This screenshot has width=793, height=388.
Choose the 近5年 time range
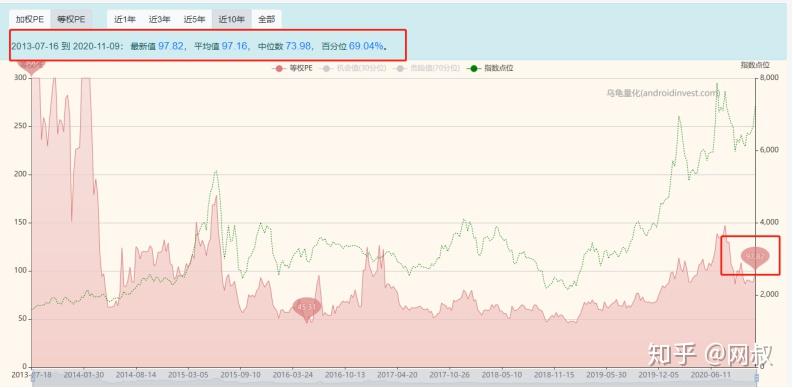[194, 20]
